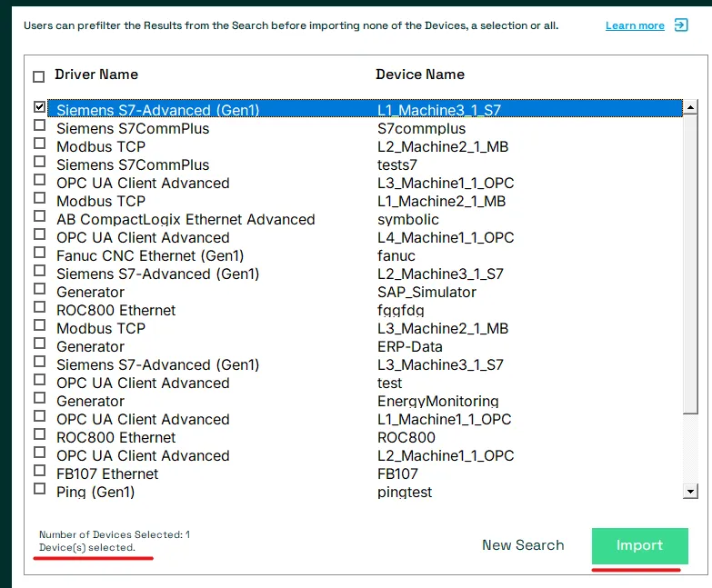Click the New Search button
The height and width of the screenshot is (588, 712).
[x=523, y=545]
